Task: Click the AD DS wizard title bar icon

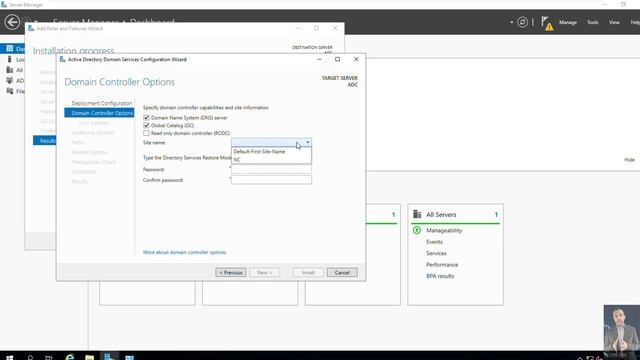Action: (x=62, y=59)
